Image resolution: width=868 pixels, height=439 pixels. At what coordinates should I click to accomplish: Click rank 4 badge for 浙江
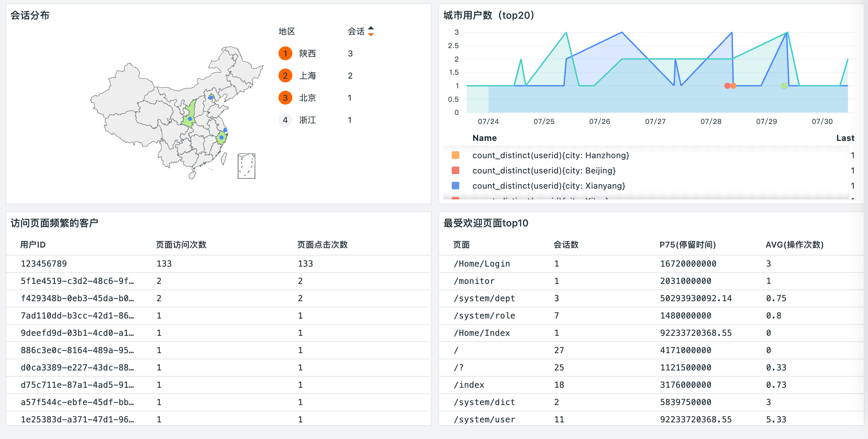click(x=285, y=120)
